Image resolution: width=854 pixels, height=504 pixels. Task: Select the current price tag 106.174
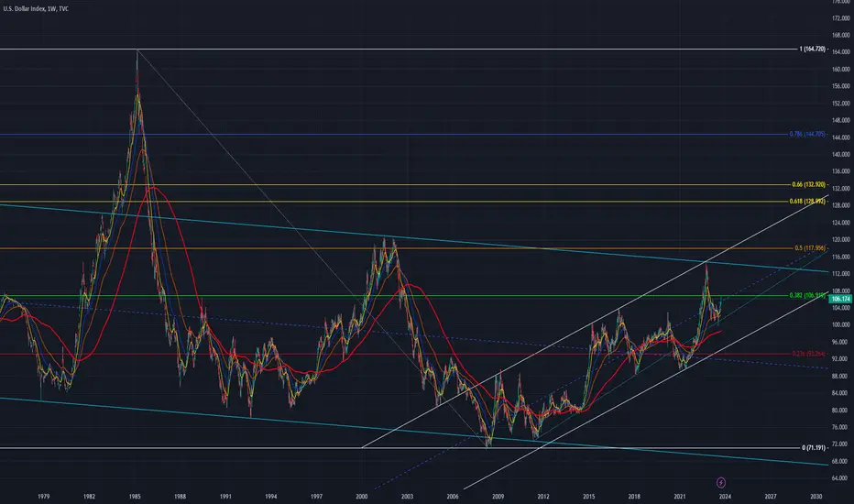click(x=841, y=299)
